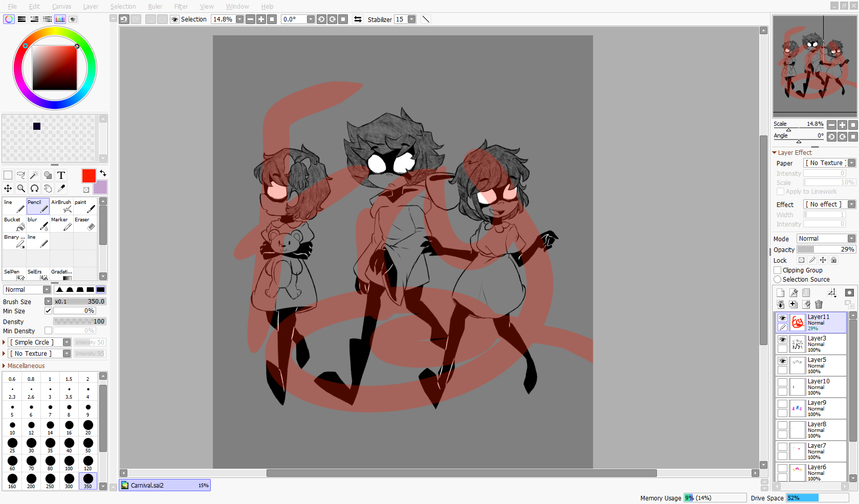Select the rectangular selection tool
Screen dimensions: 859x504
(x=8, y=175)
